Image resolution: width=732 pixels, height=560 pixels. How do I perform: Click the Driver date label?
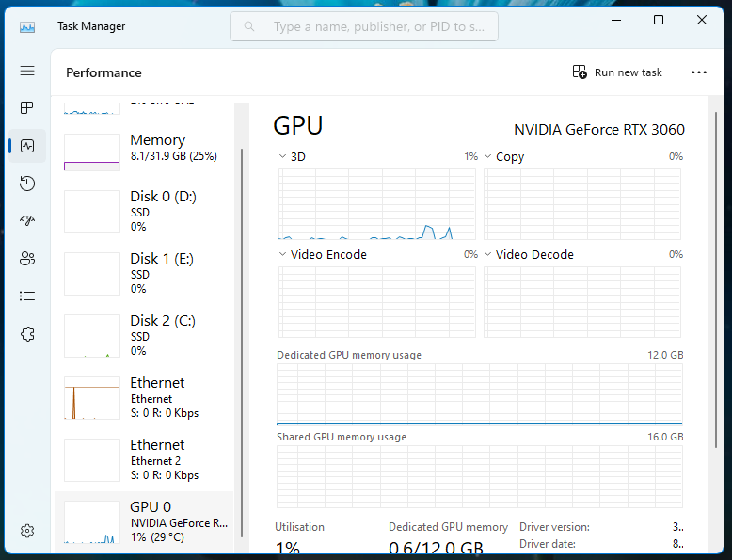(x=548, y=544)
